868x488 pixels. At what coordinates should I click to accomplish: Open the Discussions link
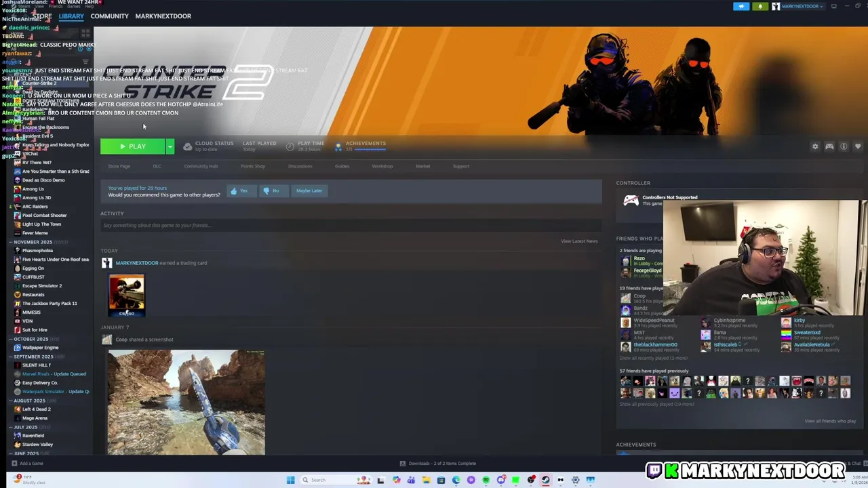300,166
